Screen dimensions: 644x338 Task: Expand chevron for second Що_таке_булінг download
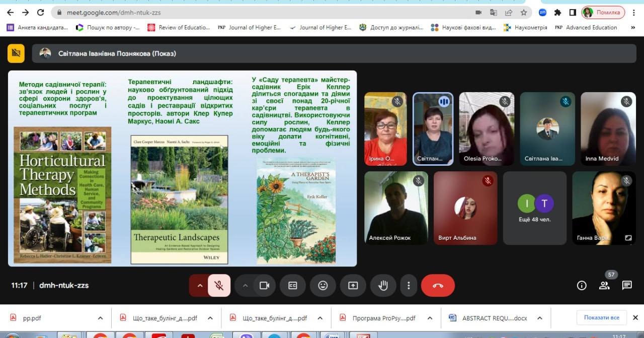click(320, 318)
